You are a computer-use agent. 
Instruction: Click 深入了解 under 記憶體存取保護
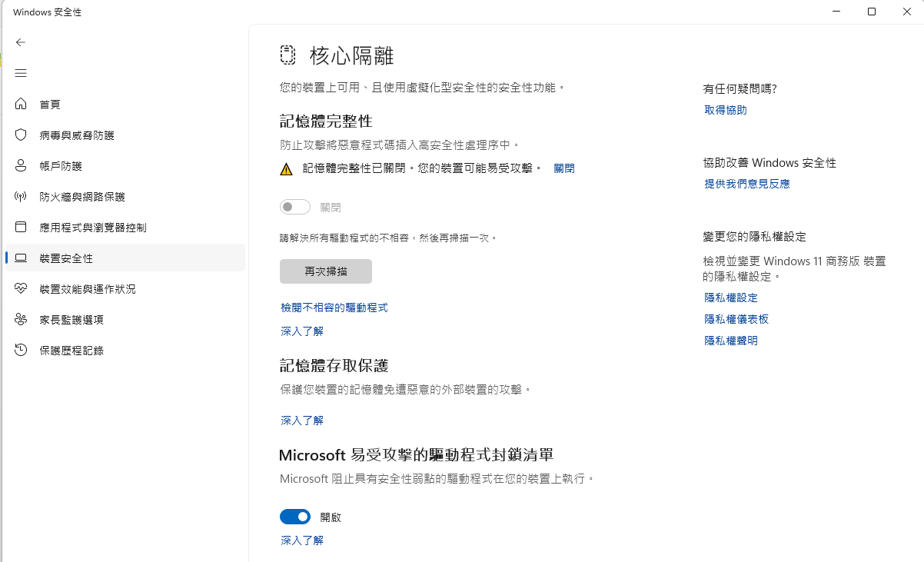301,420
